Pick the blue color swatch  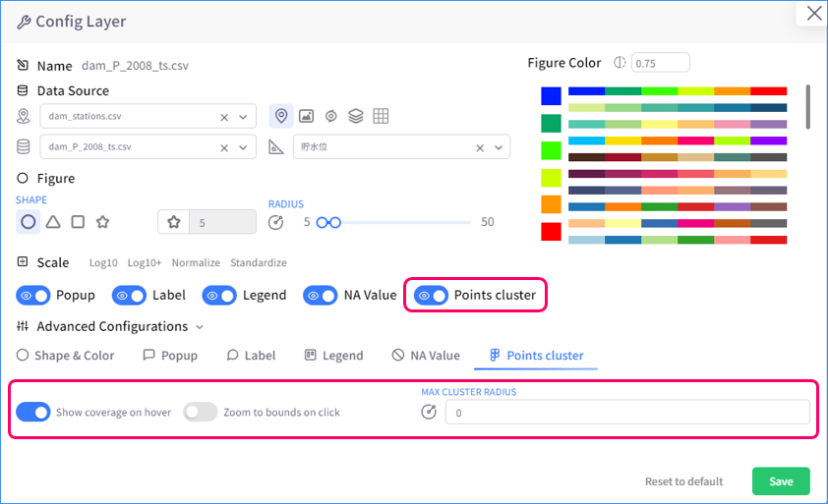tap(551, 96)
